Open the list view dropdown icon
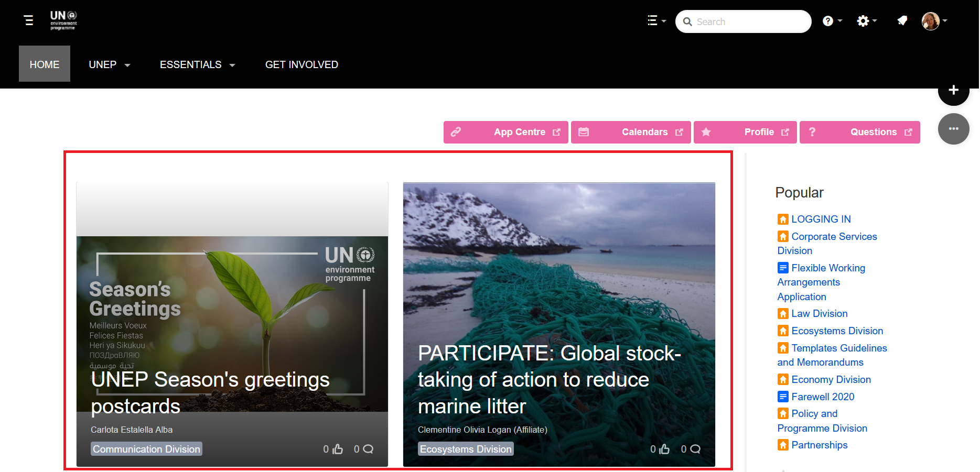The width and height of the screenshot is (980, 472). coord(656,21)
